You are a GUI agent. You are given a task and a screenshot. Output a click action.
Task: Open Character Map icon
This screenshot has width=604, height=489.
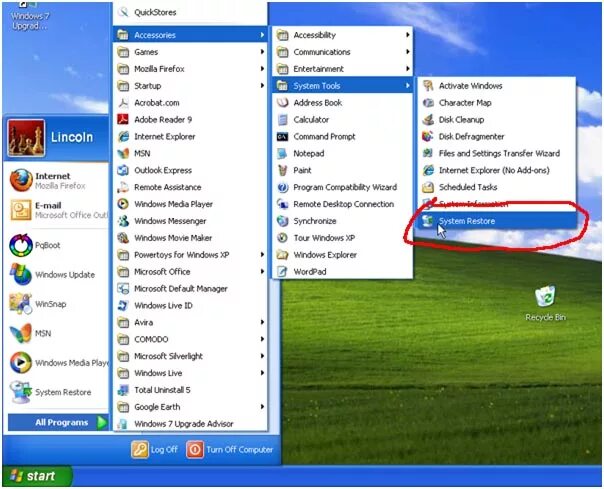coord(428,103)
